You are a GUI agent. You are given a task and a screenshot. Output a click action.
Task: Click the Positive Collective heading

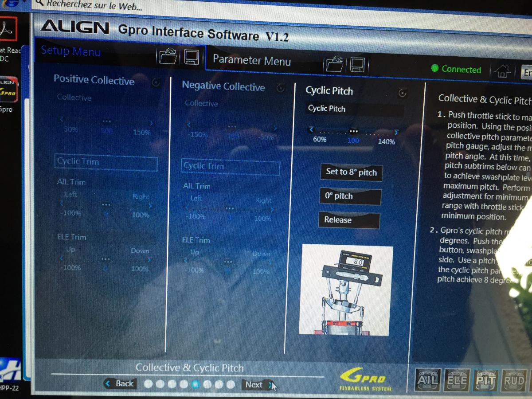point(94,80)
